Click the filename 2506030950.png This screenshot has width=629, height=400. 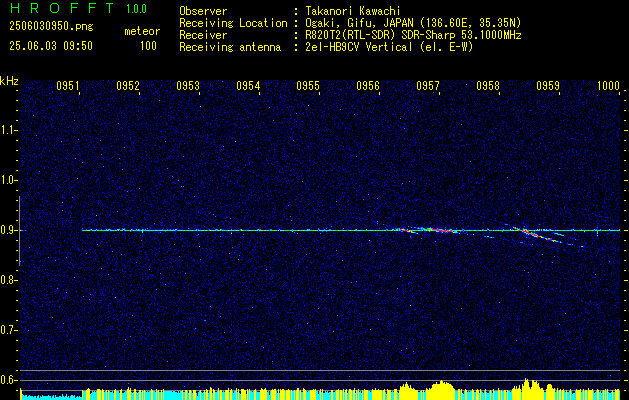[51, 26]
